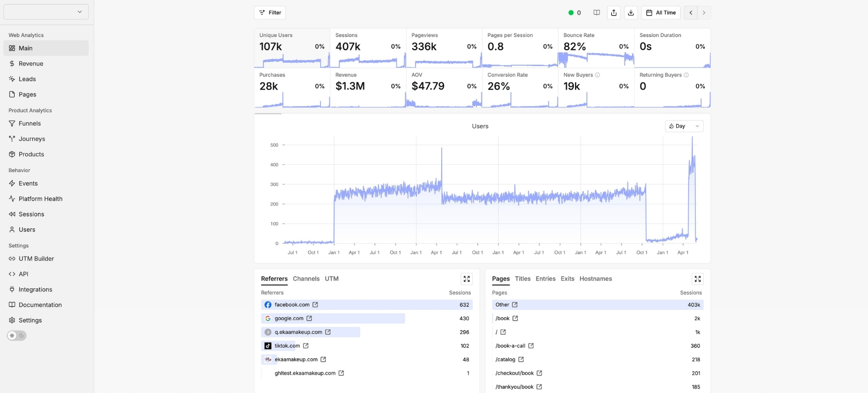Click the /book-a-call page row
The height and width of the screenshot is (393, 868).
coord(598,346)
